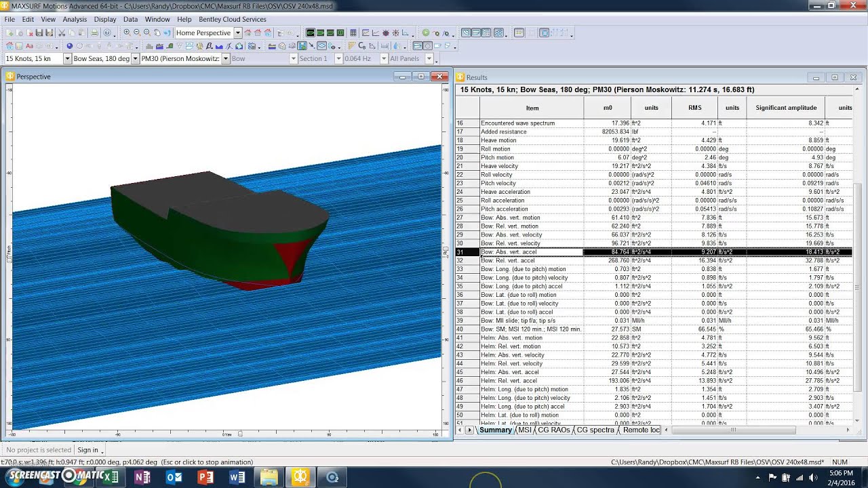Toggle the second green window layout button

[321, 33]
